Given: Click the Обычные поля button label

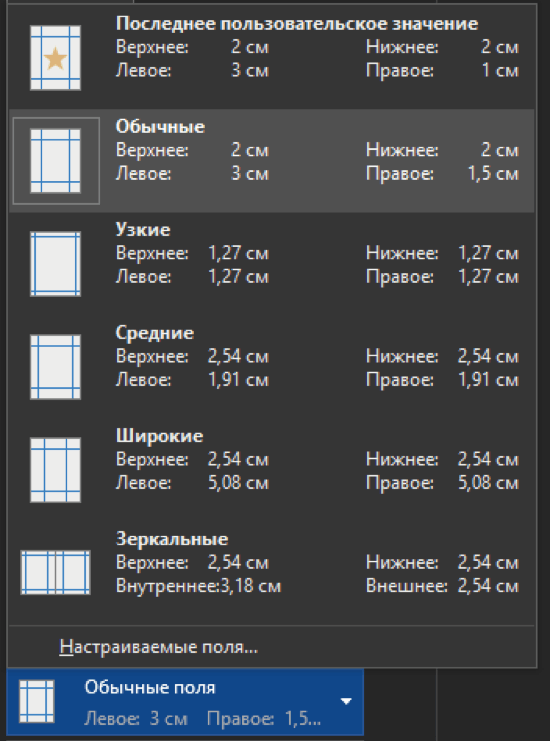Looking at the screenshot, I should (x=150, y=687).
